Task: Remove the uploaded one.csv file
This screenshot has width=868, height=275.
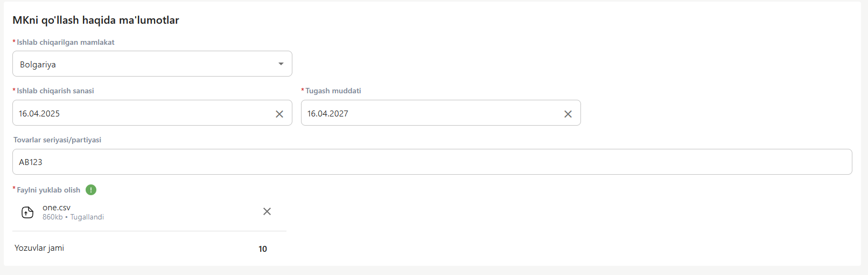Action: pos(267,211)
